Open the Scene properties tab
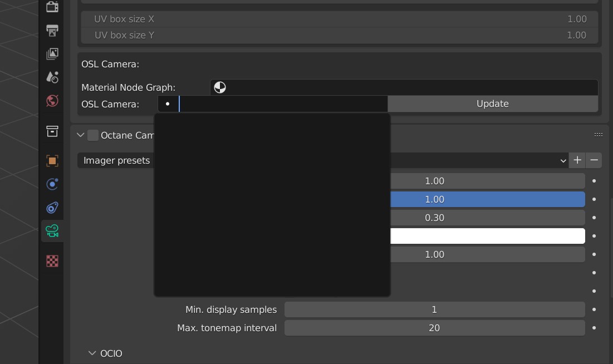613x364 pixels. pyautogui.click(x=52, y=77)
